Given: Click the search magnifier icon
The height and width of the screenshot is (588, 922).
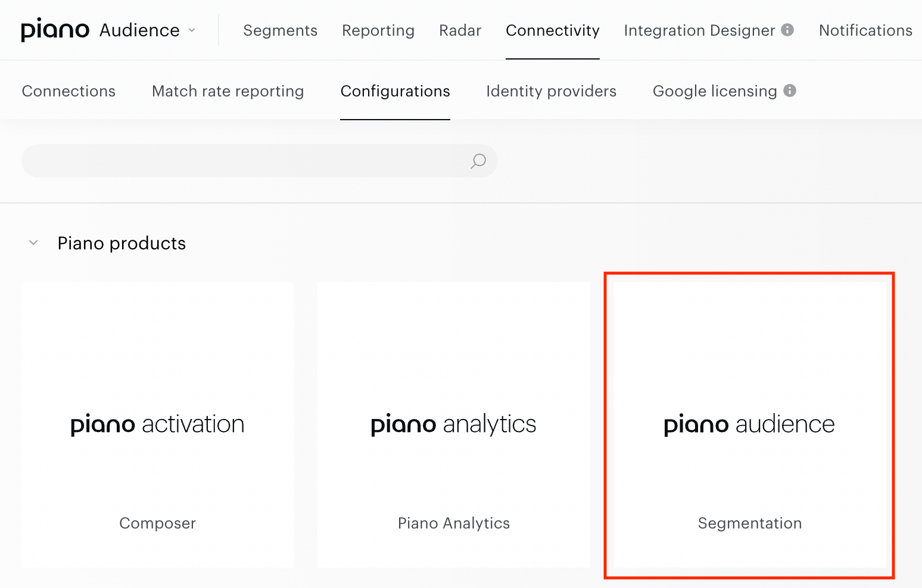Looking at the screenshot, I should (x=478, y=161).
